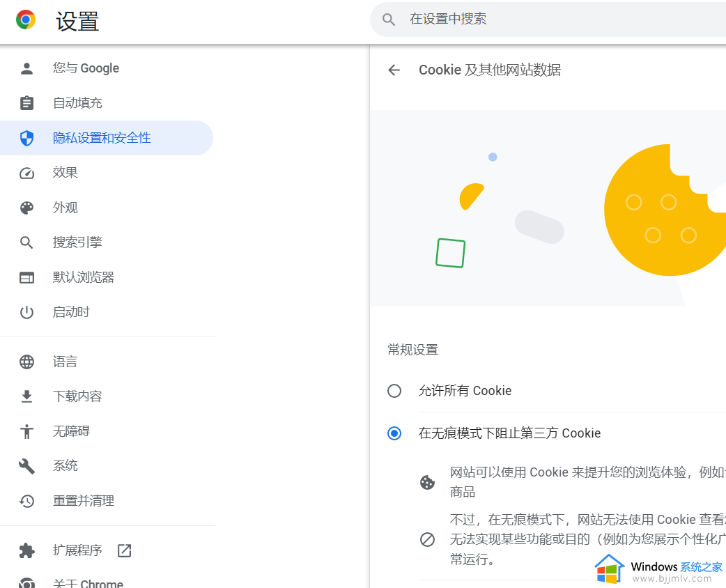Focus the 在设置中搜索 search field
The height and width of the screenshot is (588, 726).
[548, 19]
